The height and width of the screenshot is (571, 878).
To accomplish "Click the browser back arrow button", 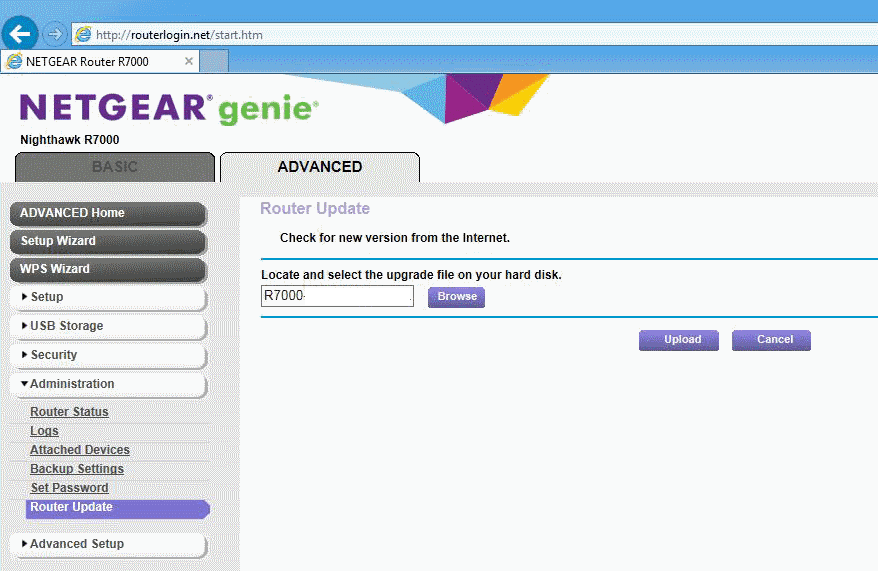I will point(20,34).
